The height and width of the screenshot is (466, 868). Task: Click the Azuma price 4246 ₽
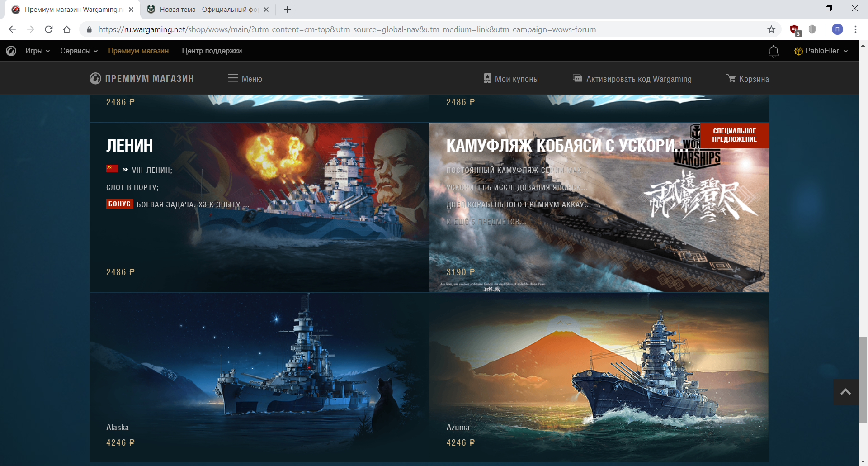coord(461,442)
